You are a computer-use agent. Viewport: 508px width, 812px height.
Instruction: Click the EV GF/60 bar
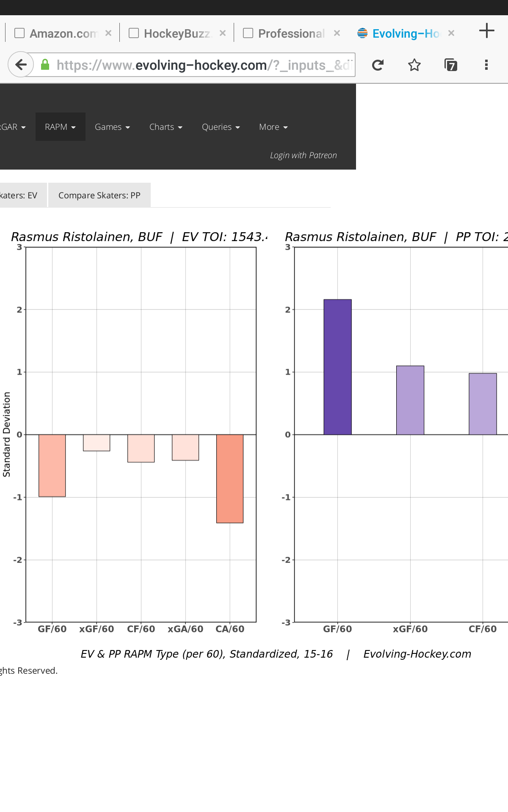coord(52,466)
